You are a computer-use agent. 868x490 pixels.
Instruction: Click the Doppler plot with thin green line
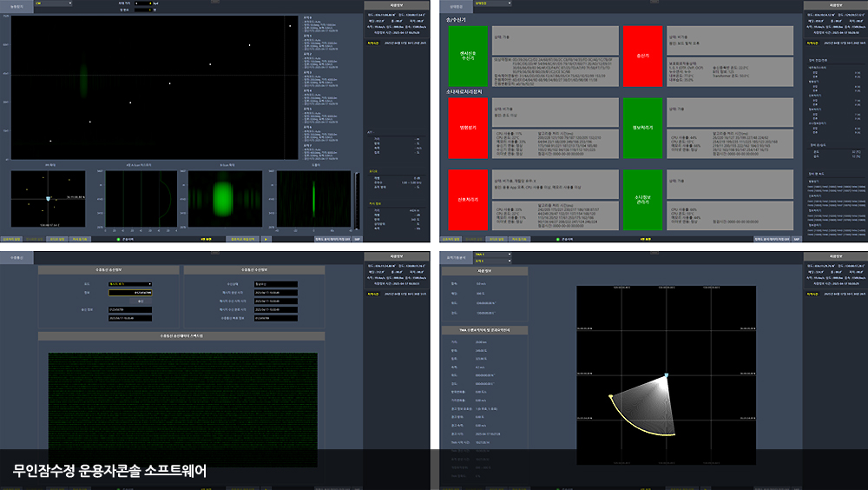tap(314, 199)
